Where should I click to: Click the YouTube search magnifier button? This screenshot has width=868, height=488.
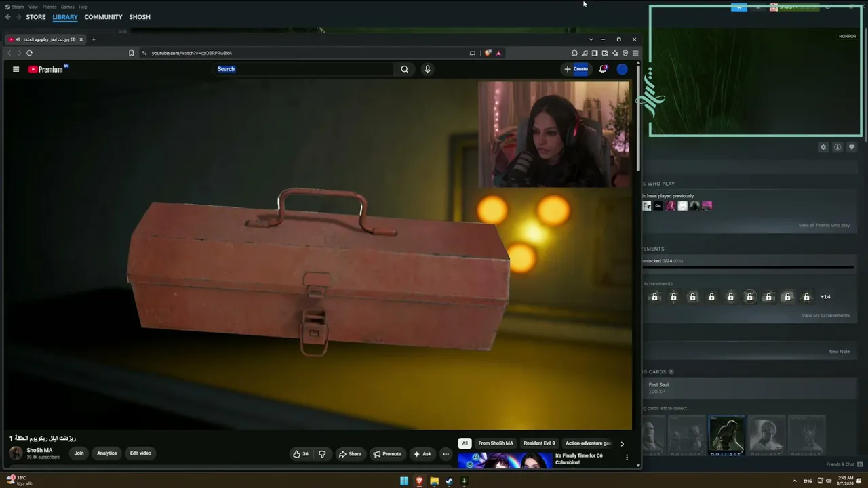pyautogui.click(x=405, y=69)
